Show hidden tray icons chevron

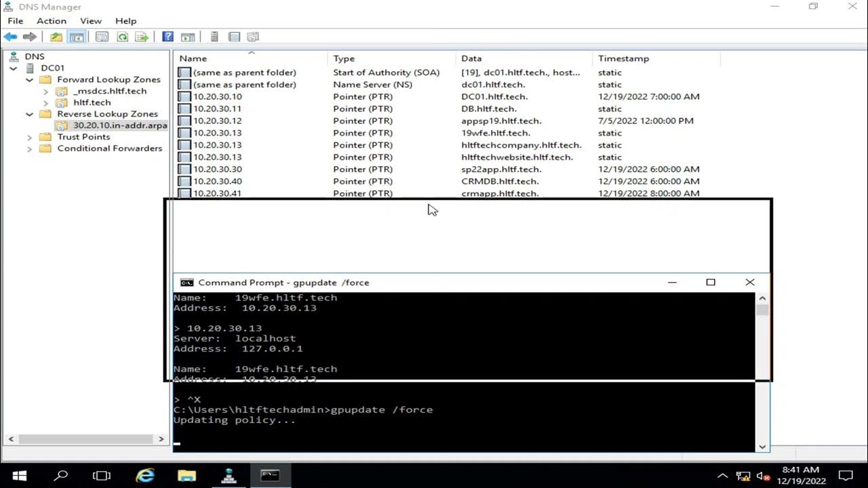[x=722, y=476]
